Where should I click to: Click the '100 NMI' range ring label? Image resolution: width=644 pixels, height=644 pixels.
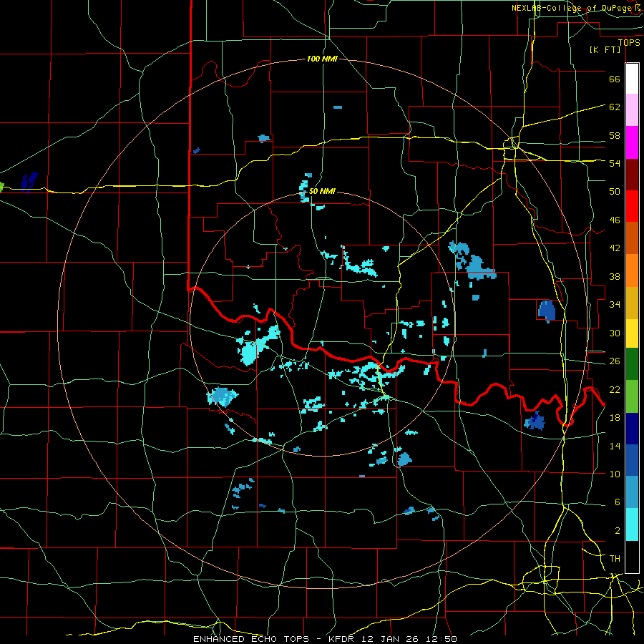point(322,59)
